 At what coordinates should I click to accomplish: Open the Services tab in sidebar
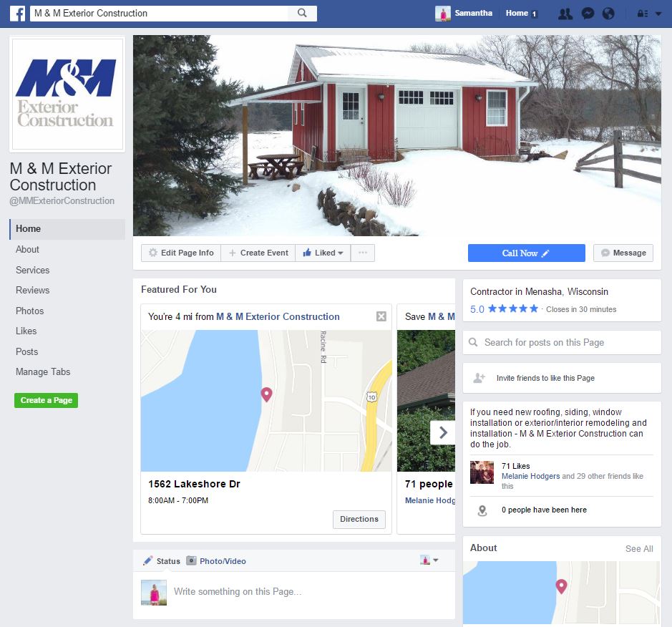coord(33,270)
